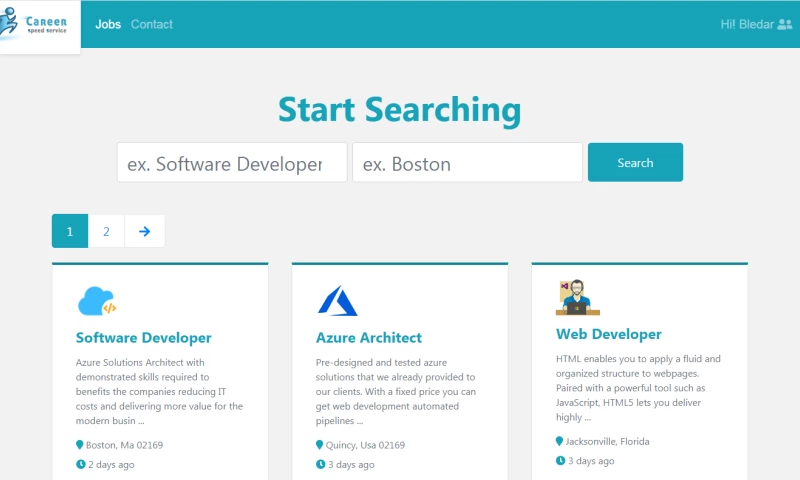The height and width of the screenshot is (480, 800).
Task: Go to pagination page 2
Action: click(x=106, y=231)
